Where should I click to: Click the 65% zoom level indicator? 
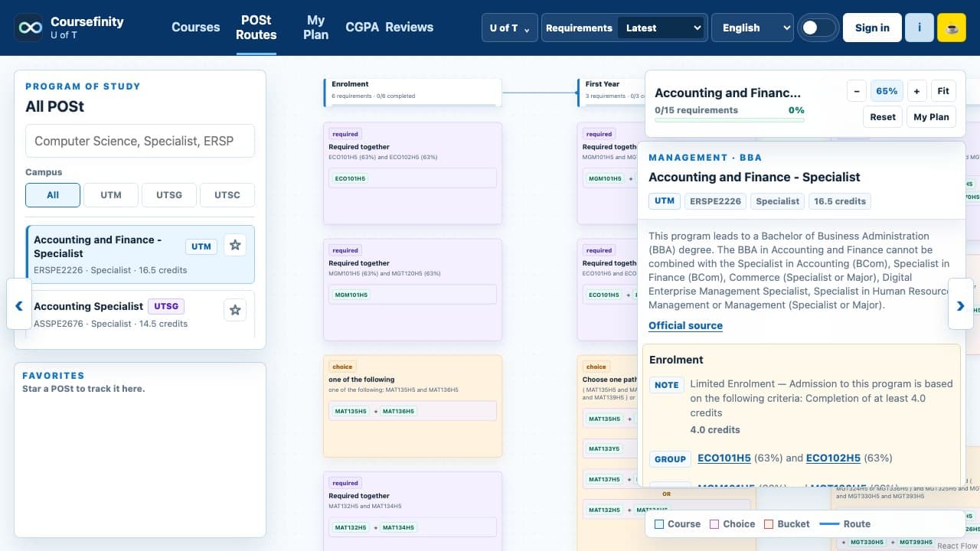pos(887,91)
